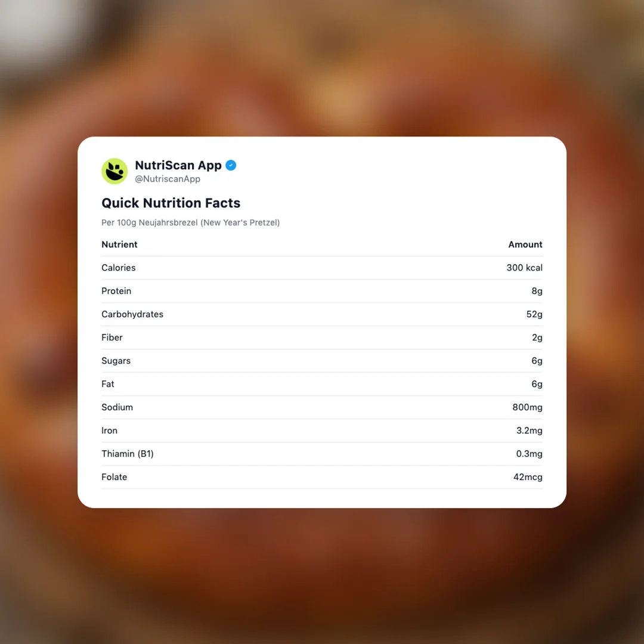The width and height of the screenshot is (644, 644).
Task: Click the Sugars row label
Action: click(x=116, y=361)
